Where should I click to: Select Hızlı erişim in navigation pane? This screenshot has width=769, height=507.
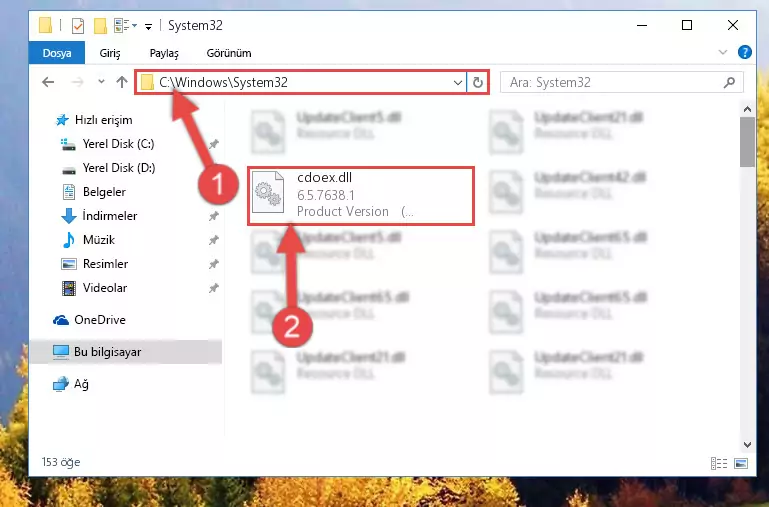click(103, 120)
